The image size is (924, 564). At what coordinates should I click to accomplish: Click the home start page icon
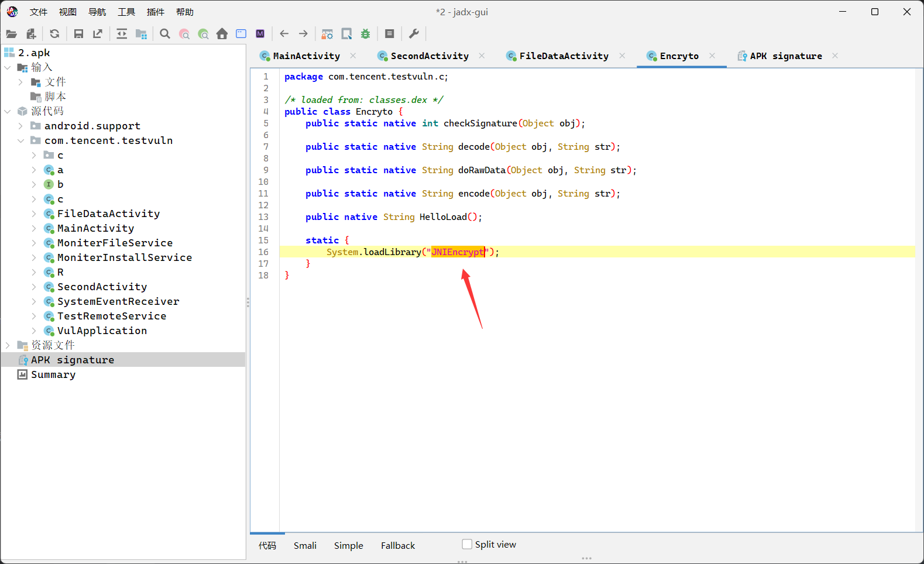pos(222,34)
